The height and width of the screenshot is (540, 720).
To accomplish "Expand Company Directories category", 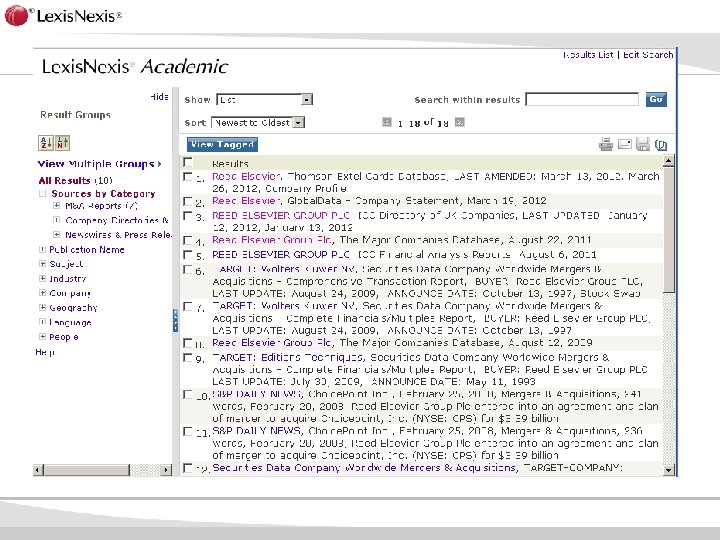I will [56, 220].
